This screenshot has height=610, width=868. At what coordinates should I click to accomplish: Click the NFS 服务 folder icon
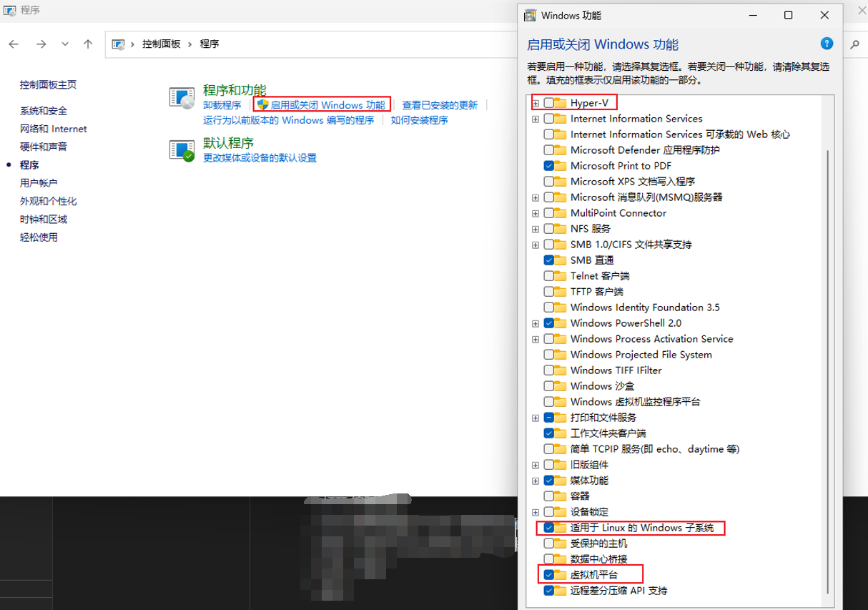coord(561,229)
